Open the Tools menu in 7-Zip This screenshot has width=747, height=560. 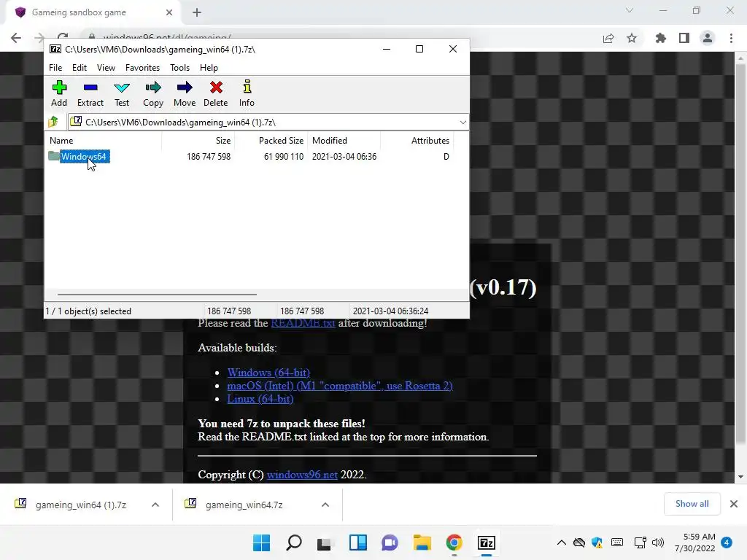(179, 68)
